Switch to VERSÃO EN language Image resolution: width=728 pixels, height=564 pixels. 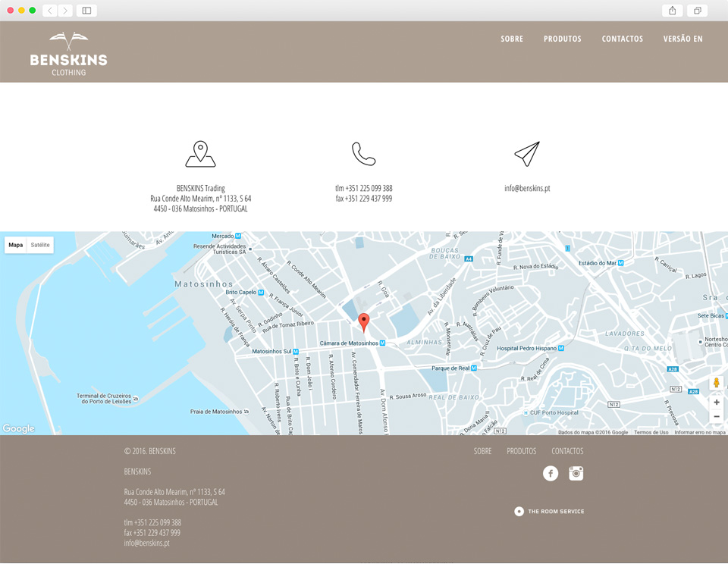pos(682,39)
